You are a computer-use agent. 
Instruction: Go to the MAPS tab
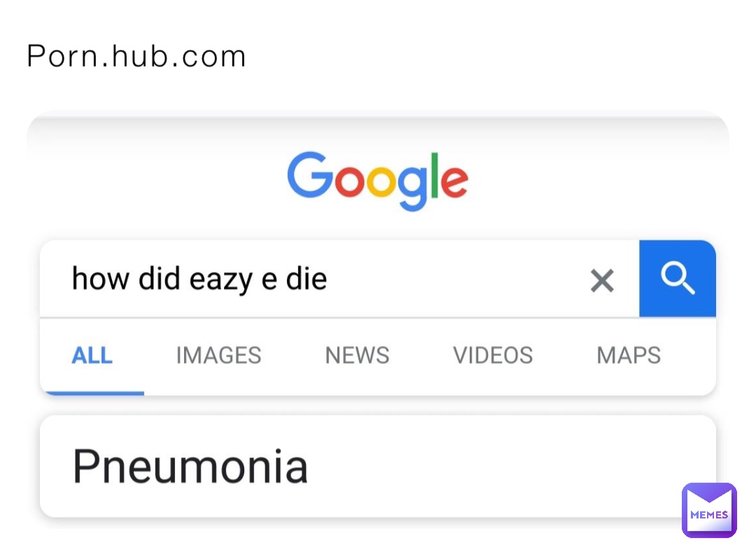(x=629, y=356)
